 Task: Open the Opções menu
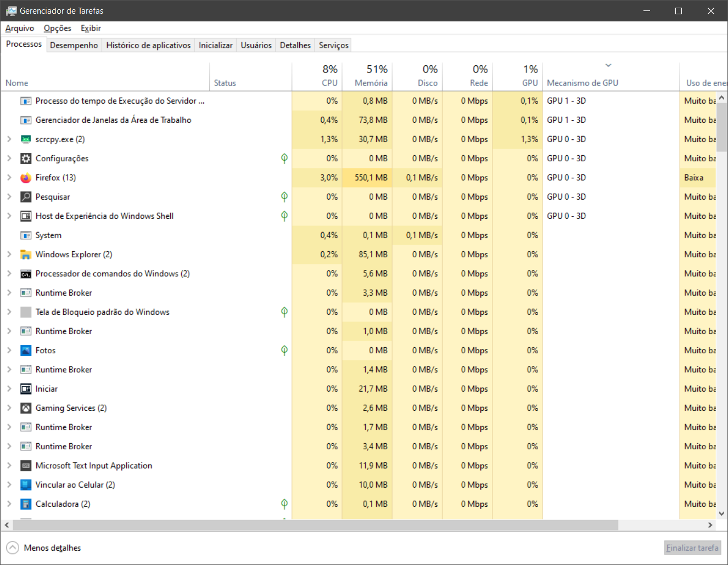click(58, 28)
